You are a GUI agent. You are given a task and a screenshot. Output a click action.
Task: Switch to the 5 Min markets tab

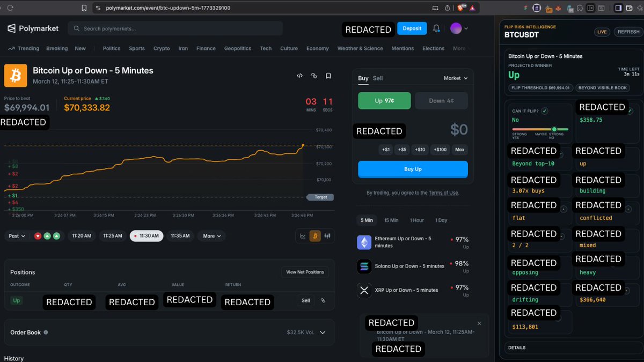tap(367, 220)
